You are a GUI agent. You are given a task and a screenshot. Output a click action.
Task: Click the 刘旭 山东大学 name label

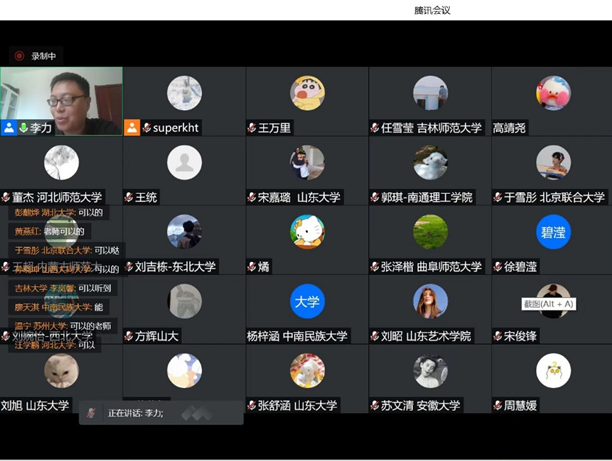pyautogui.click(x=35, y=406)
